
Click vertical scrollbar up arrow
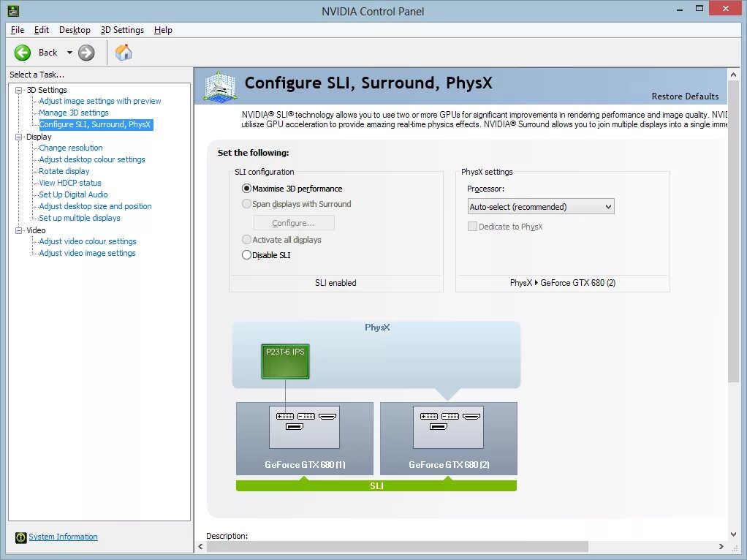pyautogui.click(x=733, y=75)
